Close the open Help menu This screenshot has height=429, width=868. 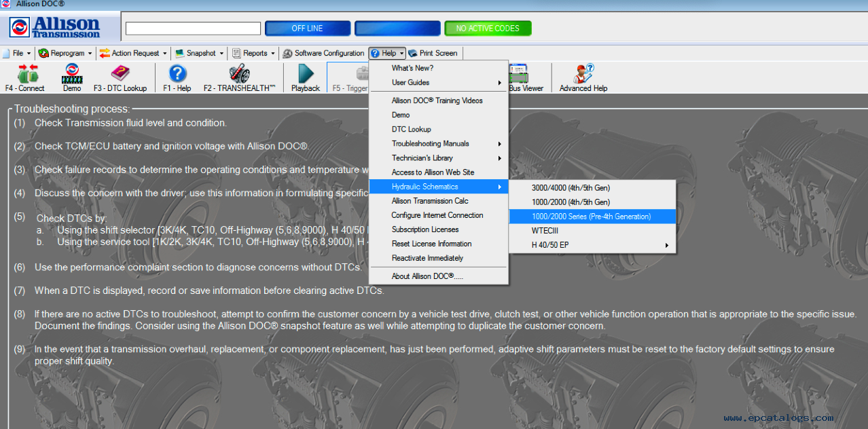(387, 53)
